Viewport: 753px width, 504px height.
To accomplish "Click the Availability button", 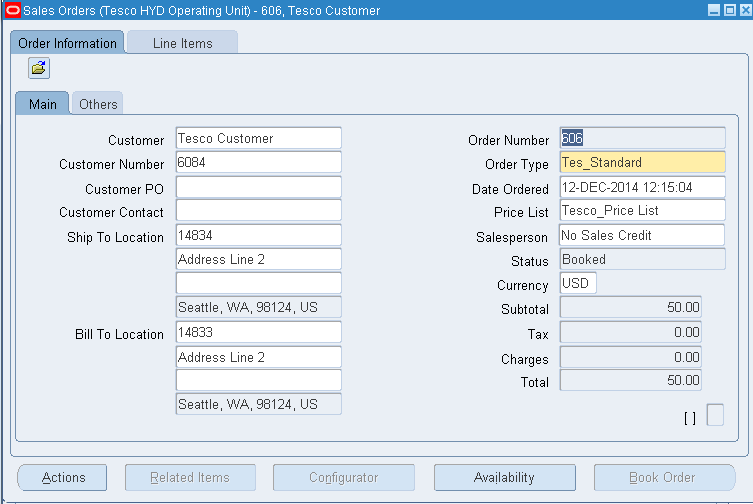I will (504, 478).
